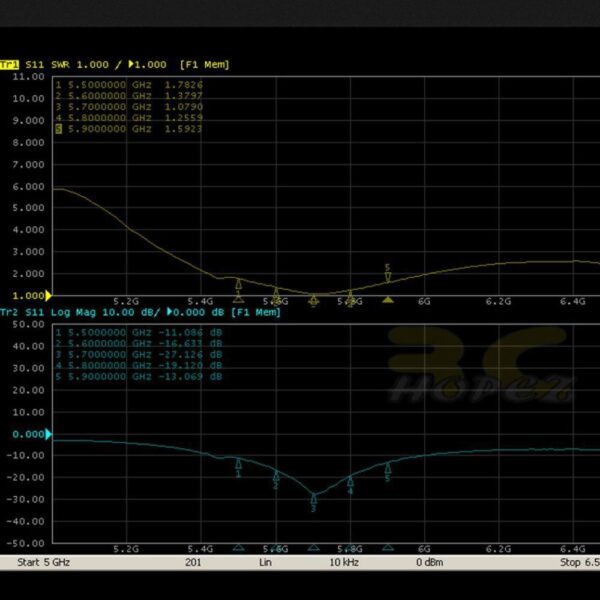The image size is (600, 600).
Task: Select marker 4 triangle on the Log Mag trace
Action: click(x=350, y=481)
